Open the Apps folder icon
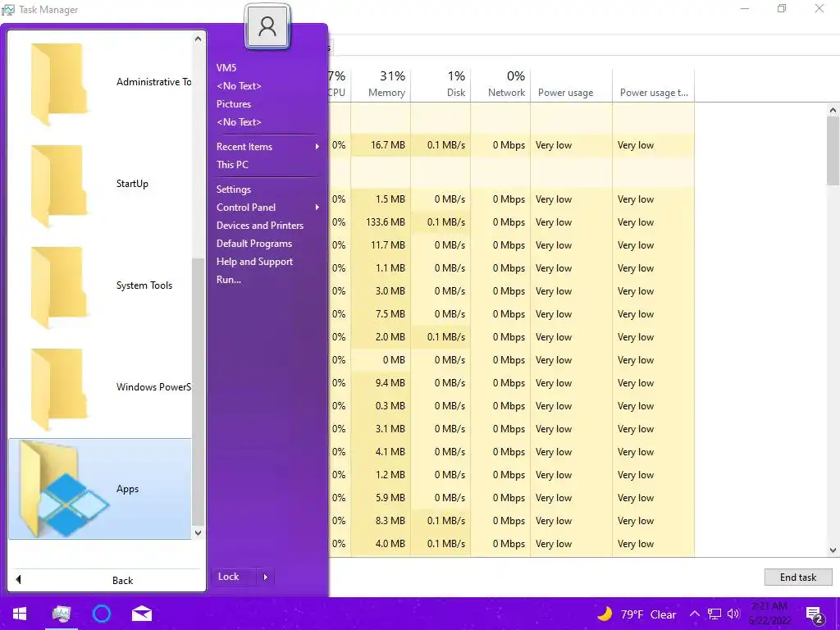The width and height of the screenshot is (840, 630). pos(63,489)
